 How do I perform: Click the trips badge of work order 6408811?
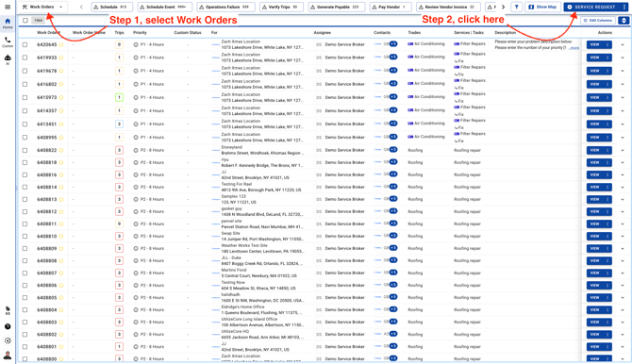119,223
